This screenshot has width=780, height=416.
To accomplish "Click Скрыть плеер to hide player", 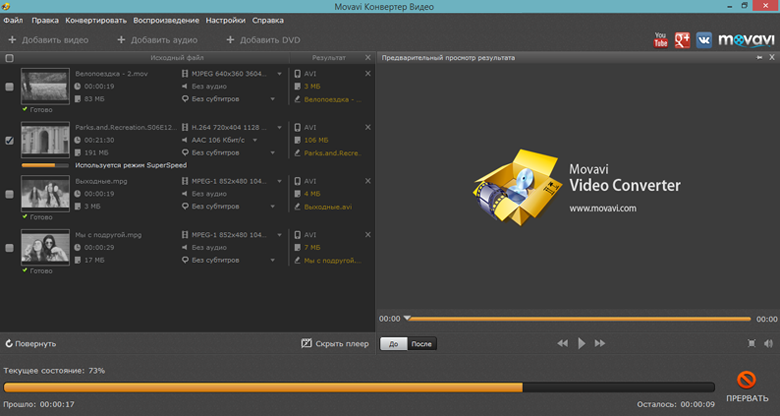I will (335, 343).
